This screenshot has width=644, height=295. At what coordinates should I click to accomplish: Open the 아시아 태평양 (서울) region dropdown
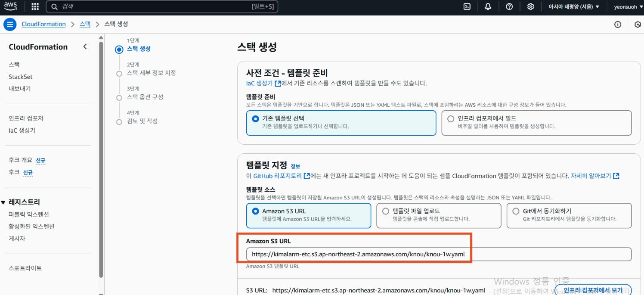click(x=573, y=6)
